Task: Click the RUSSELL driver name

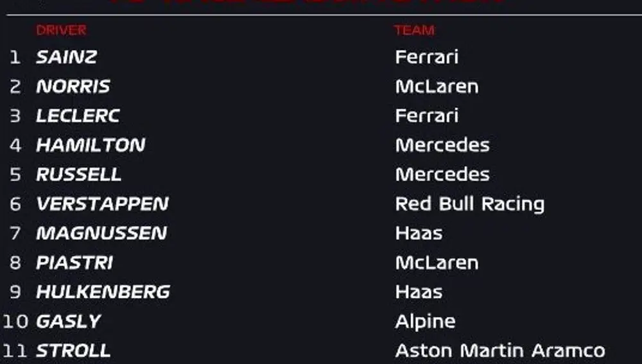Action: (x=78, y=175)
